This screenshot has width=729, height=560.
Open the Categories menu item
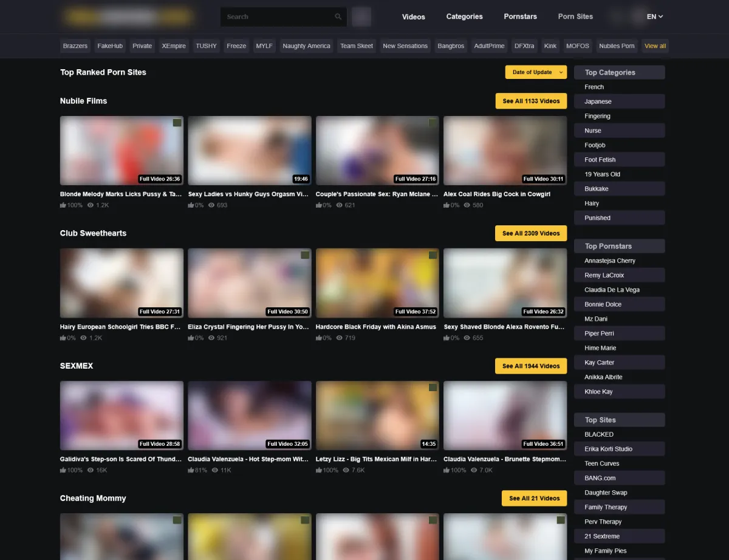(x=464, y=17)
